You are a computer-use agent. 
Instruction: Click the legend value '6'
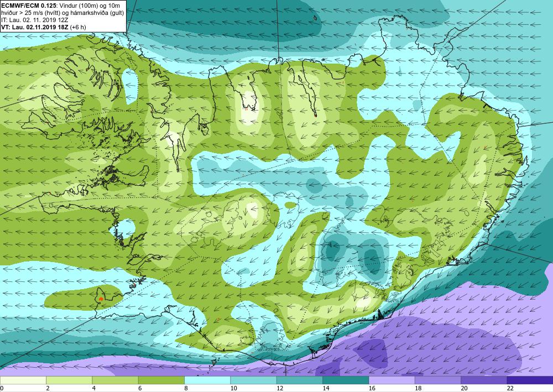pyautogui.click(x=140, y=388)
